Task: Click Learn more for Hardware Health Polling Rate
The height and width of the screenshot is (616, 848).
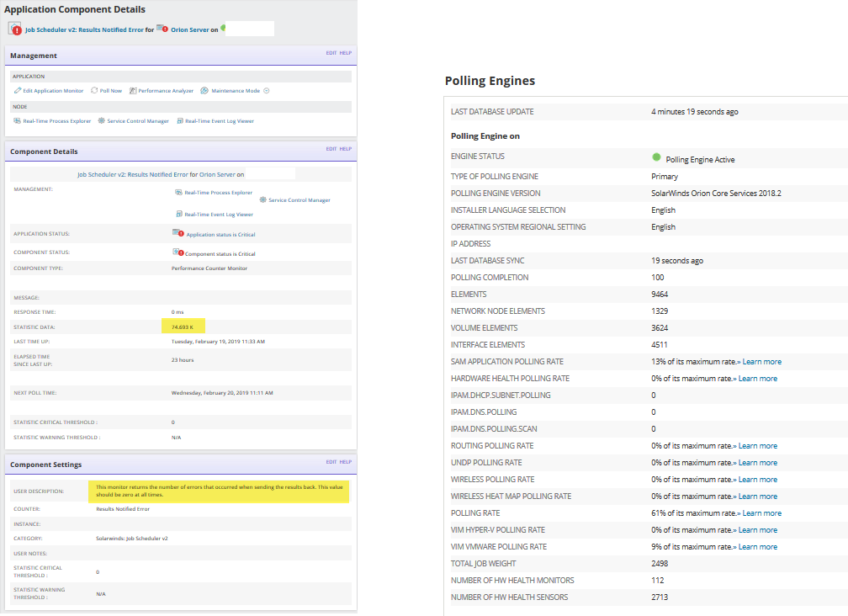Action: point(758,379)
